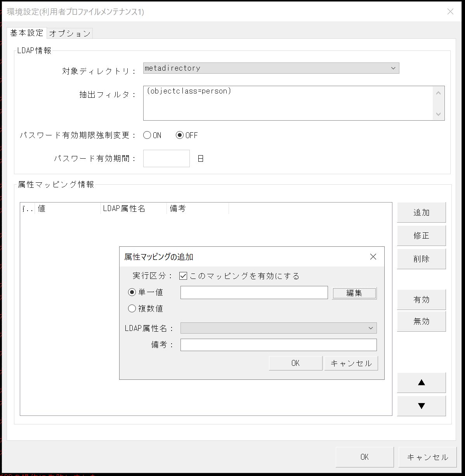Click the scroll-down arrow in the filter box
The image size is (465, 476).
point(438,114)
